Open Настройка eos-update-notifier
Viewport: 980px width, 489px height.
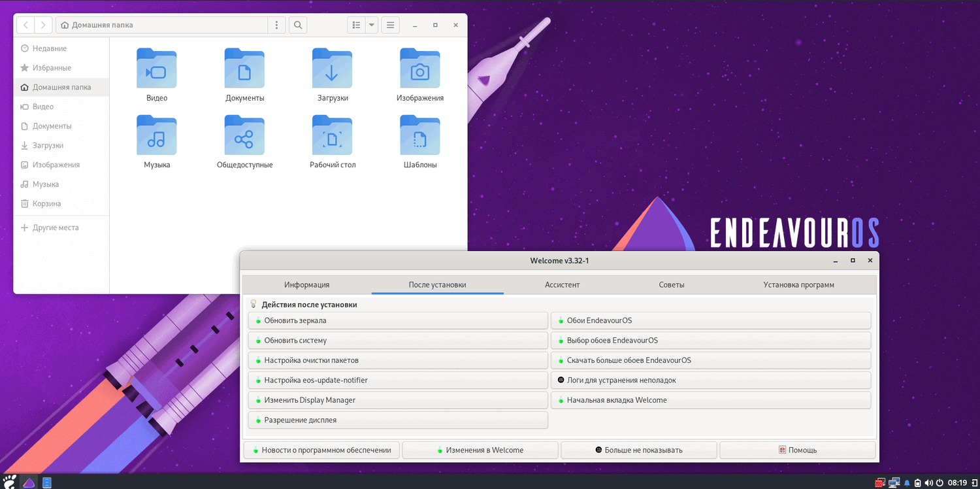398,380
